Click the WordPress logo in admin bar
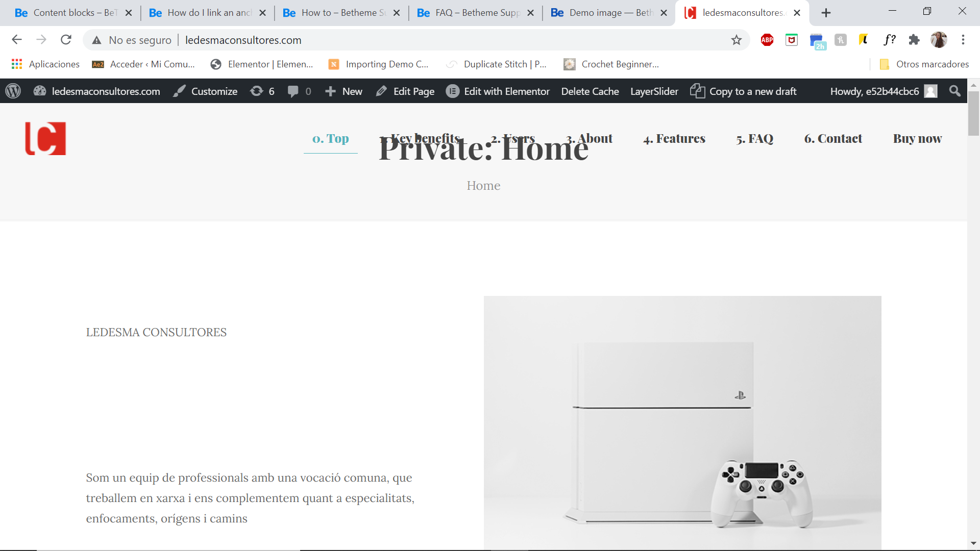980x551 pixels. (13, 91)
